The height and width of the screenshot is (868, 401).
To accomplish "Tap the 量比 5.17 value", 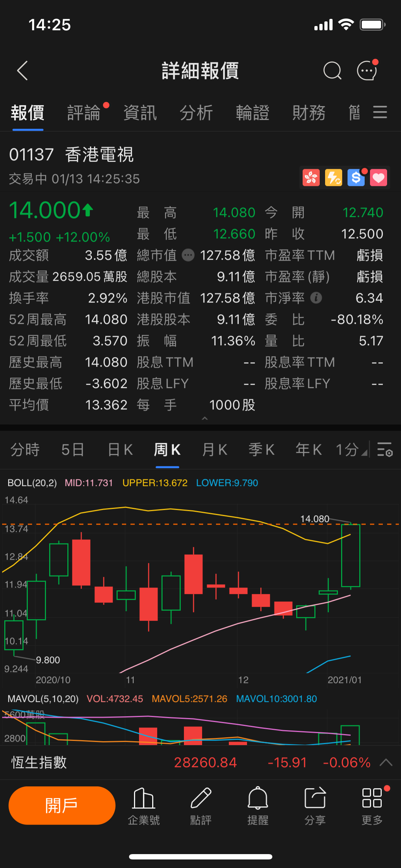I will 371,341.
